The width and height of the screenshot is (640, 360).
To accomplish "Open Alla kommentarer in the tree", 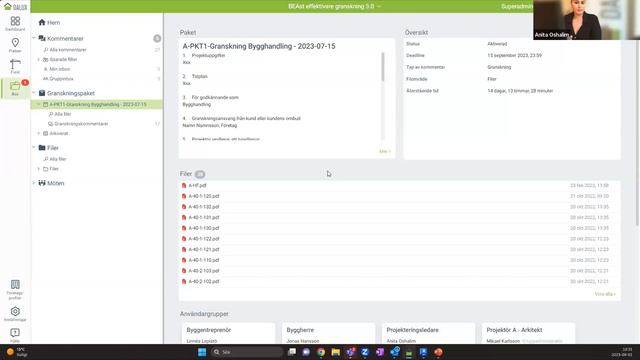I will pos(68,50).
